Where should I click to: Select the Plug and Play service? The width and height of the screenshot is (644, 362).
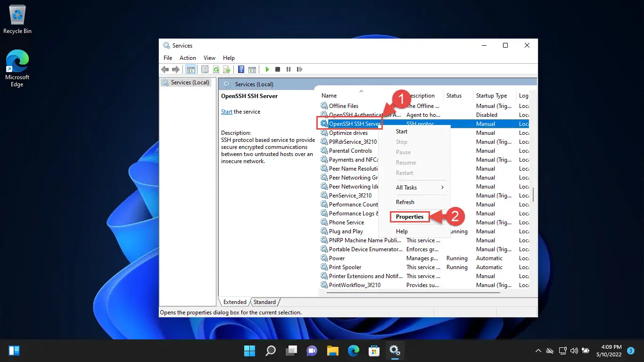point(346,231)
